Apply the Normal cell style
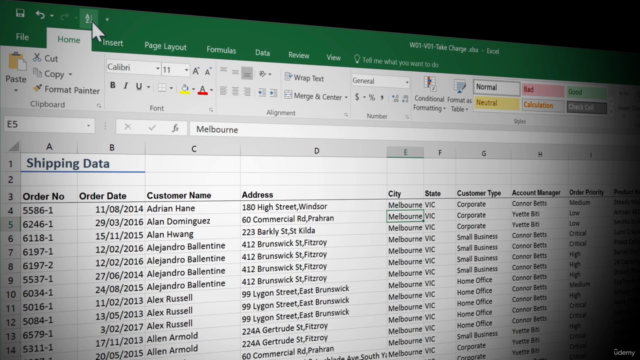 [x=496, y=87]
